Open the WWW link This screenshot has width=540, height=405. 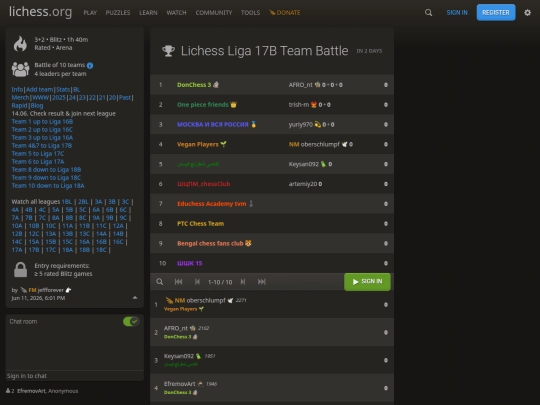point(41,97)
